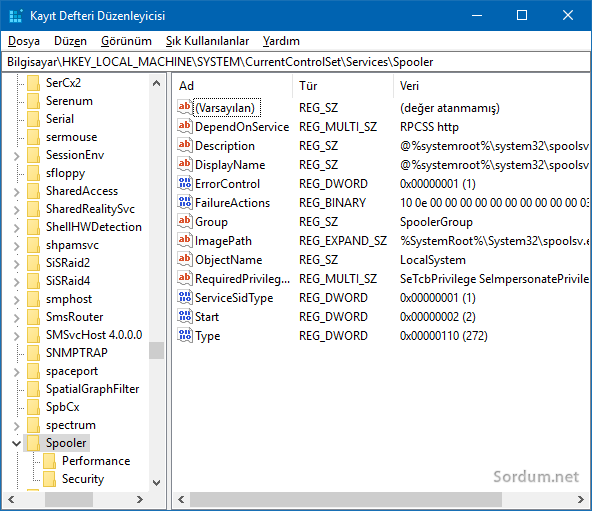Click the DependOnService string value icon
Viewport: 592px width, 511px height.
tap(185, 126)
